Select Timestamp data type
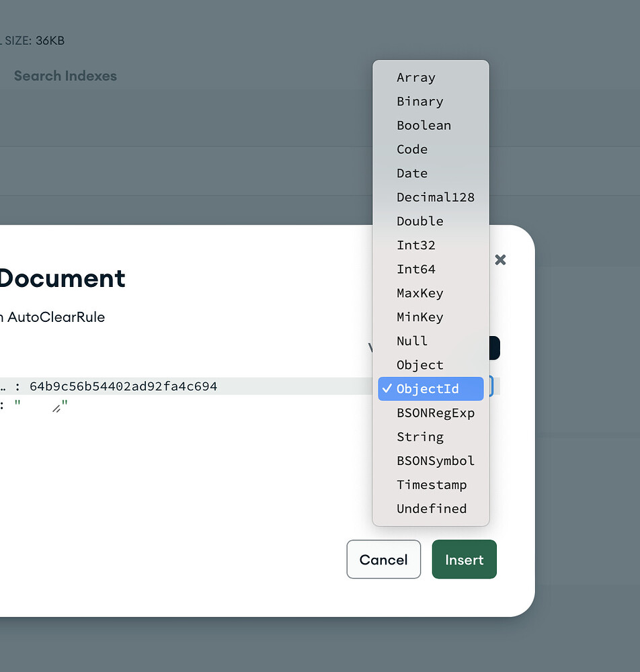 (x=431, y=485)
